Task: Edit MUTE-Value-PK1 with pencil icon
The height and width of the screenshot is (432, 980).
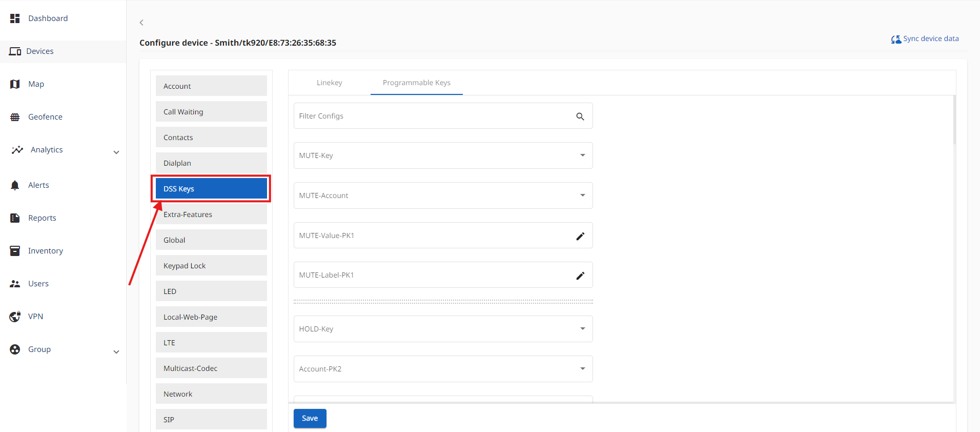Action: 580,236
